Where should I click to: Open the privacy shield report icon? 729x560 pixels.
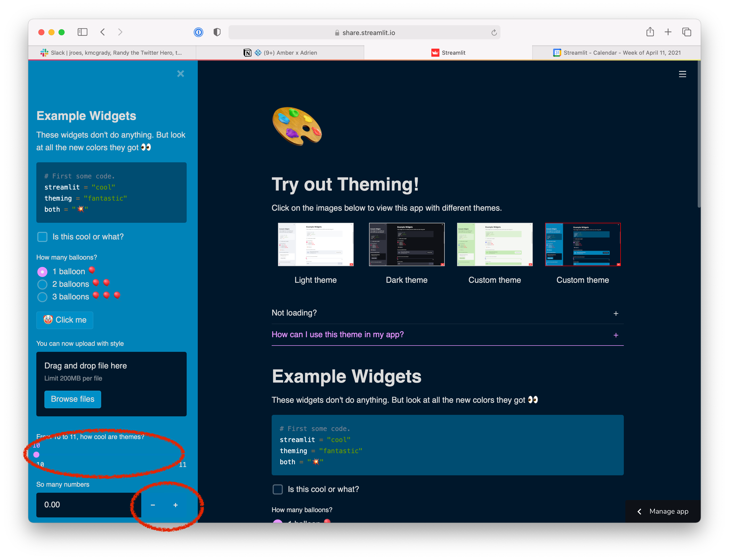(217, 32)
